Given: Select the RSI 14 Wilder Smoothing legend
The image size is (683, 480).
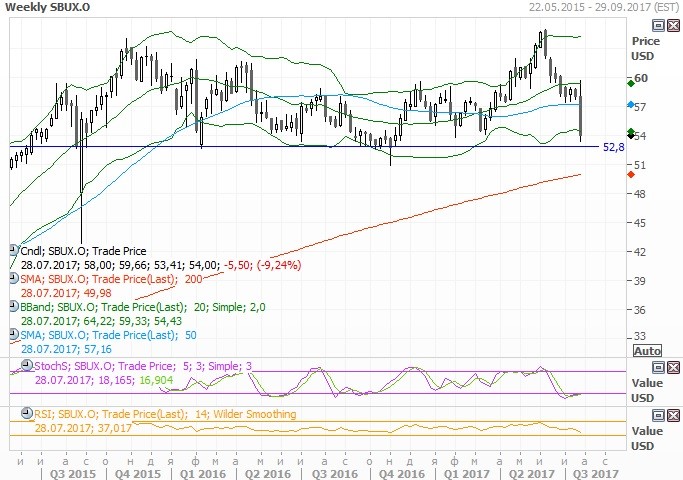Looking at the screenshot, I should click(x=165, y=414).
